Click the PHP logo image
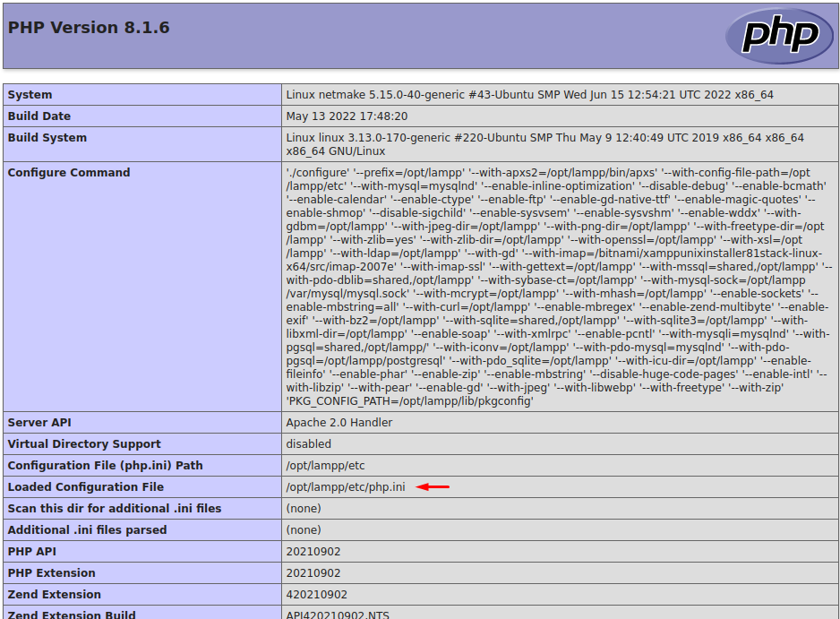 pyautogui.click(x=779, y=36)
